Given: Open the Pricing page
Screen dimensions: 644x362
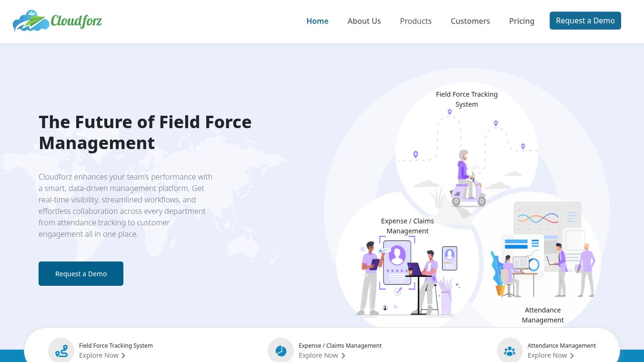Looking at the screenshot, I should 522,21.
